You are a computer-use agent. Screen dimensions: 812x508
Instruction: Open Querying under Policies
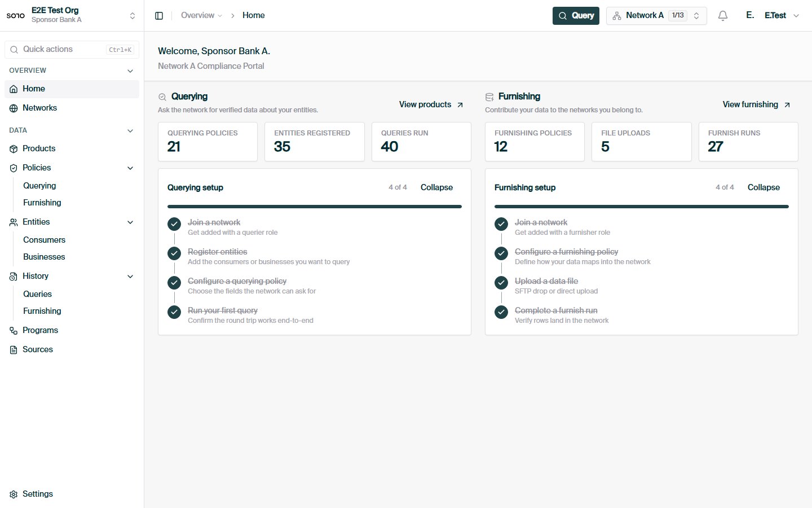click(x=39, y=186)
